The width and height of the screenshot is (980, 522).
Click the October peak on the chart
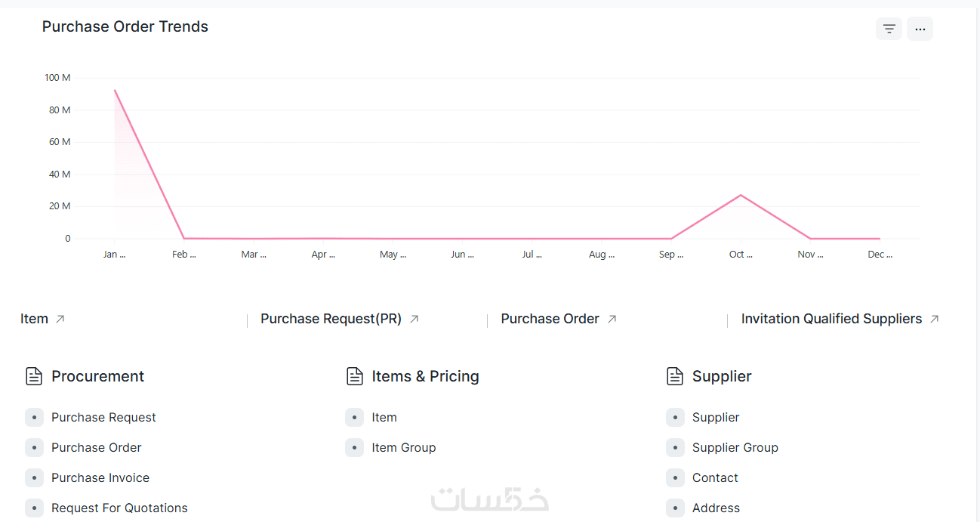click(741, 196)
